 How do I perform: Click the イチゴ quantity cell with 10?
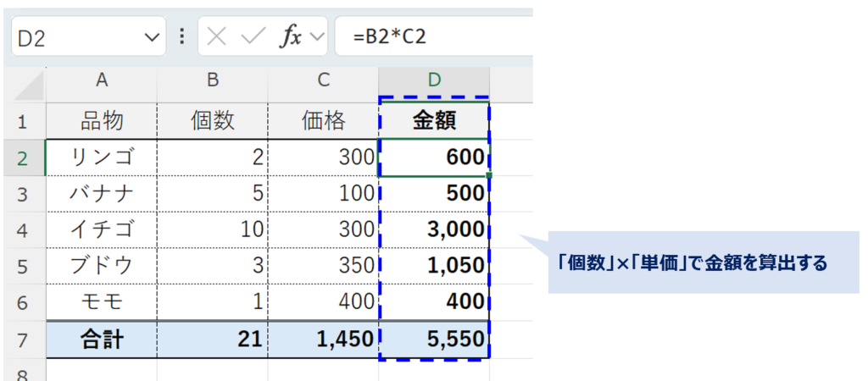[213, 230]
